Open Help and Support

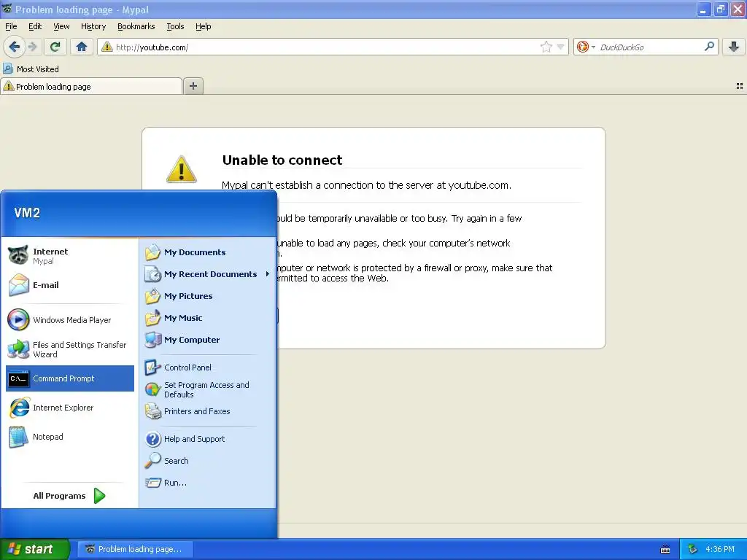[x=208, y=439]
